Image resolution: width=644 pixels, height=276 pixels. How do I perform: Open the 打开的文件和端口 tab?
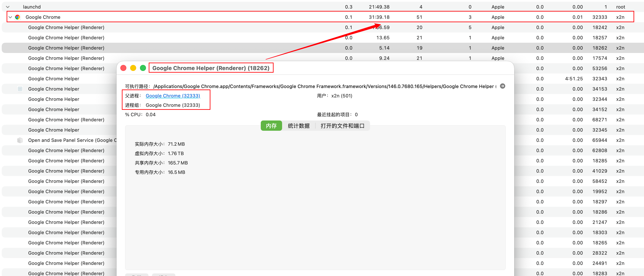pyautogui.click(x=342, y=126)
